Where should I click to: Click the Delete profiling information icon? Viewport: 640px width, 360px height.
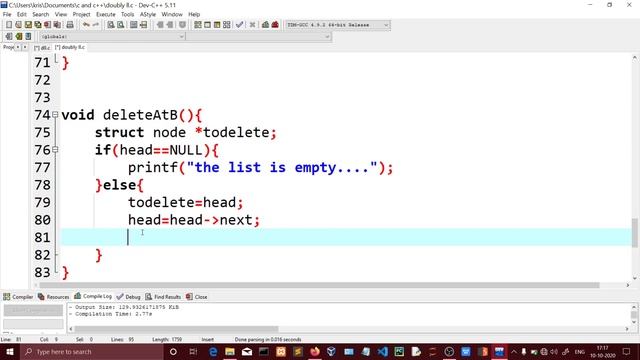pyautogui.click(x=275, y=25)
